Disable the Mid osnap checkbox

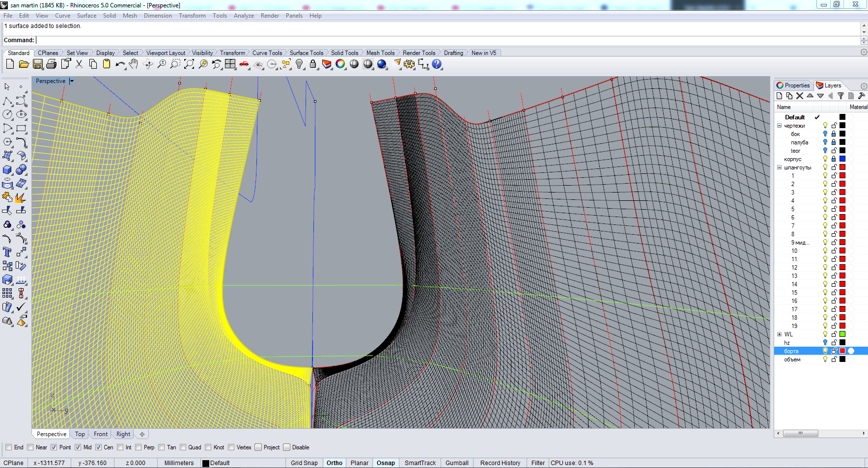[78, 447]
